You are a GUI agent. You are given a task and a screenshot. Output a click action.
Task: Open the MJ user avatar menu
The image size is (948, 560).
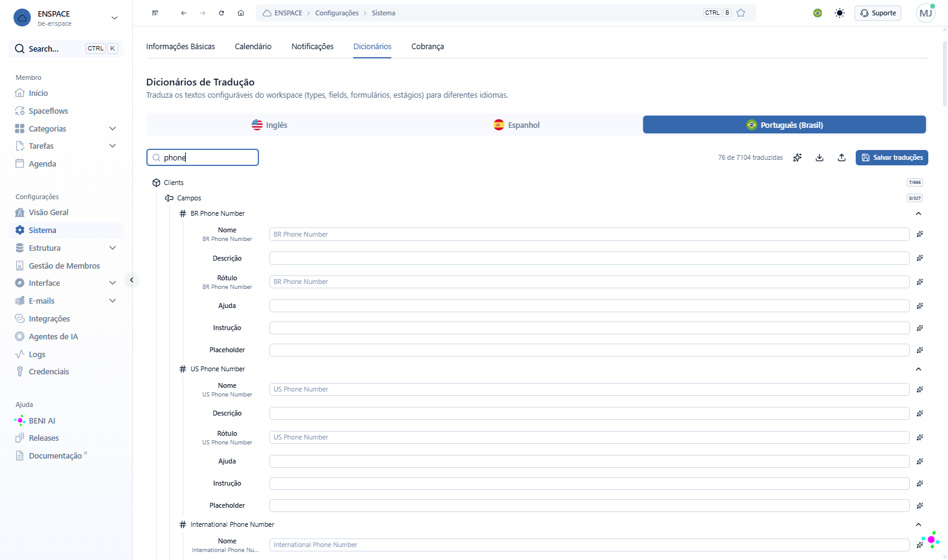click(925, 13)
